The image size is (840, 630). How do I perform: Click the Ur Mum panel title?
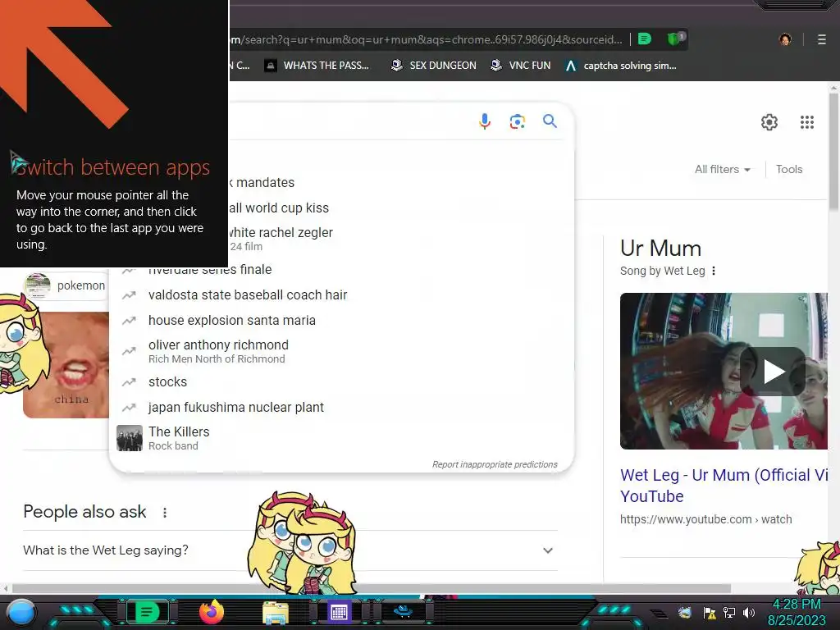point(660,249)
